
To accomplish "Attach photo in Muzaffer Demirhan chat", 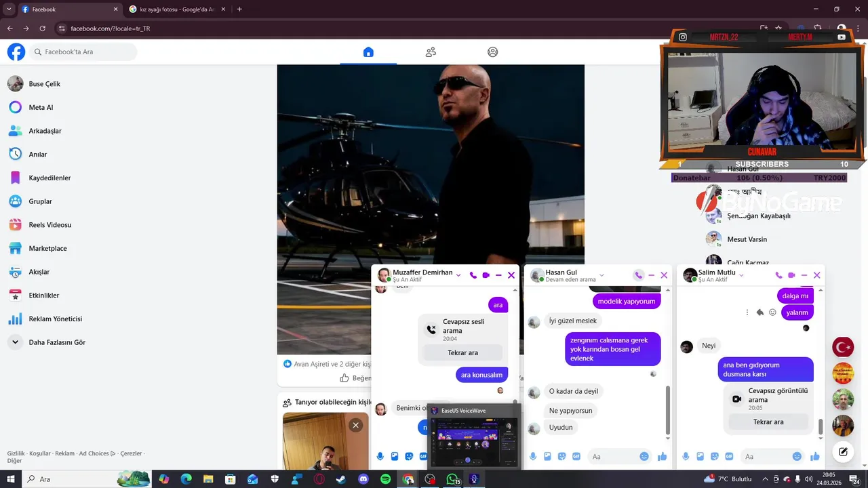I will click(395, 456).
